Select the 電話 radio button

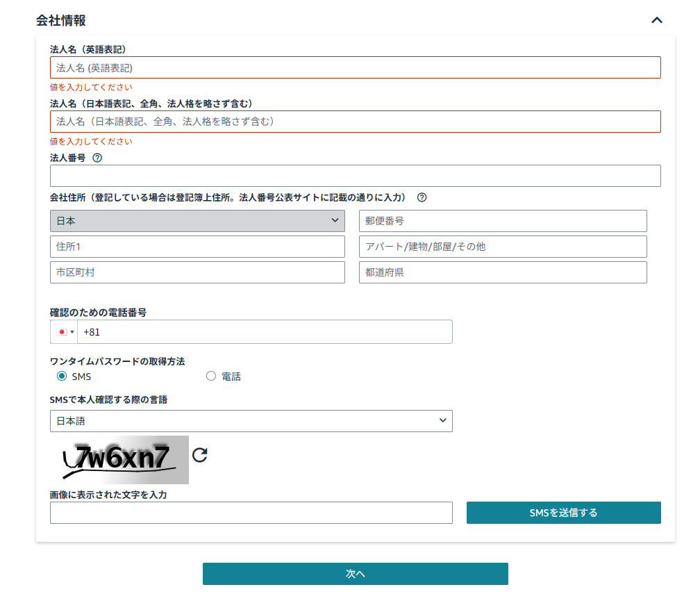[x=211, y=377]
